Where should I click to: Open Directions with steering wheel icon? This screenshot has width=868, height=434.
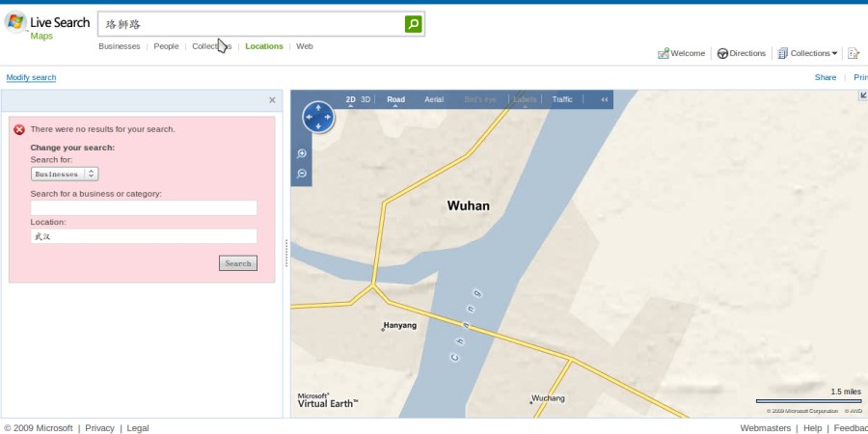click(742, 53)
